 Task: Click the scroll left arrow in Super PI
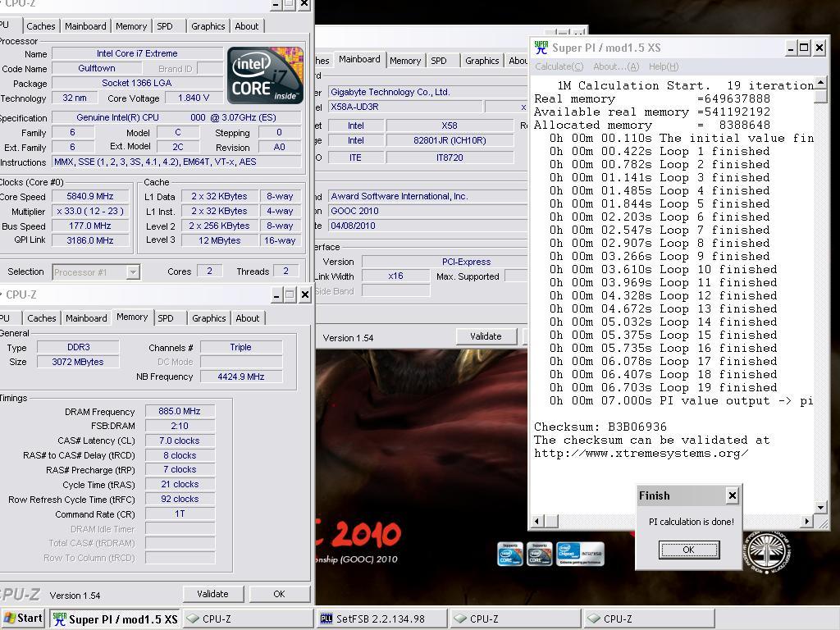[538, 521]
